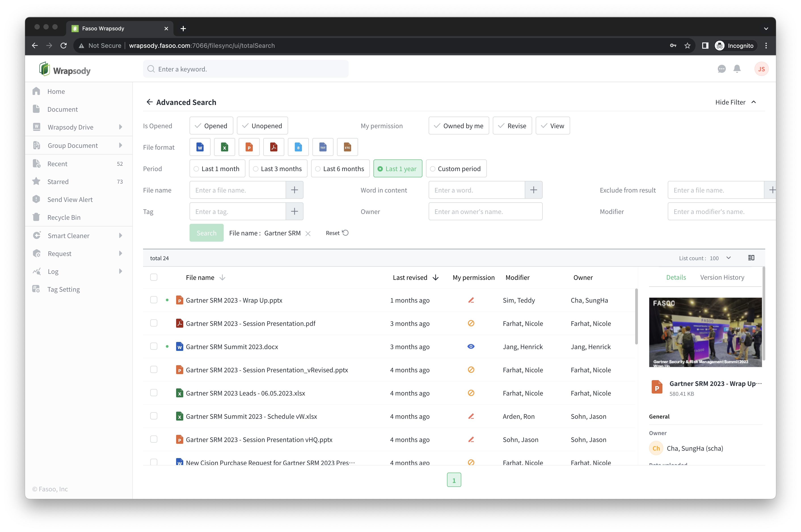Toggle the Owned by me permission filter

458,126
